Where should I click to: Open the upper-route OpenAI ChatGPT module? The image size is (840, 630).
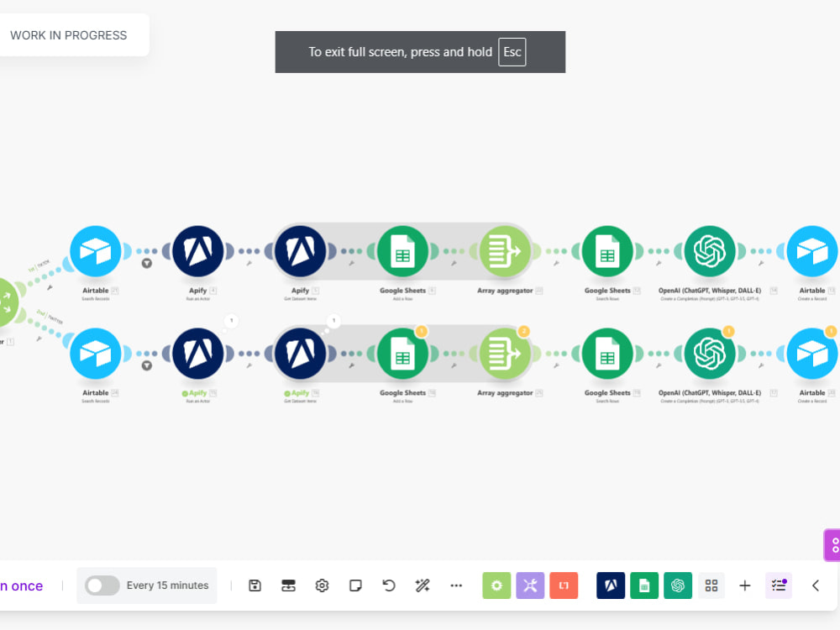pos(709,251)
